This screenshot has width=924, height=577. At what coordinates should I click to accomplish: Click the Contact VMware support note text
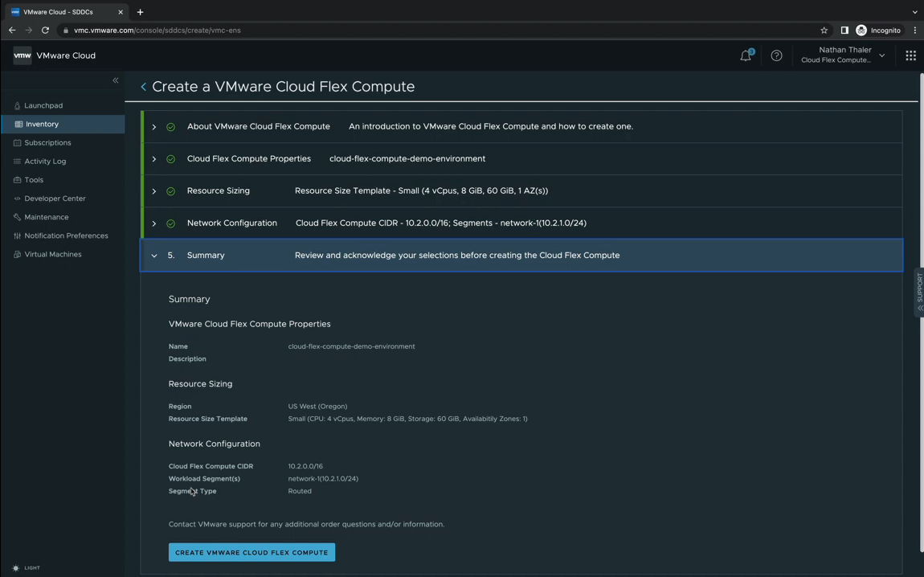pos(306,524)
